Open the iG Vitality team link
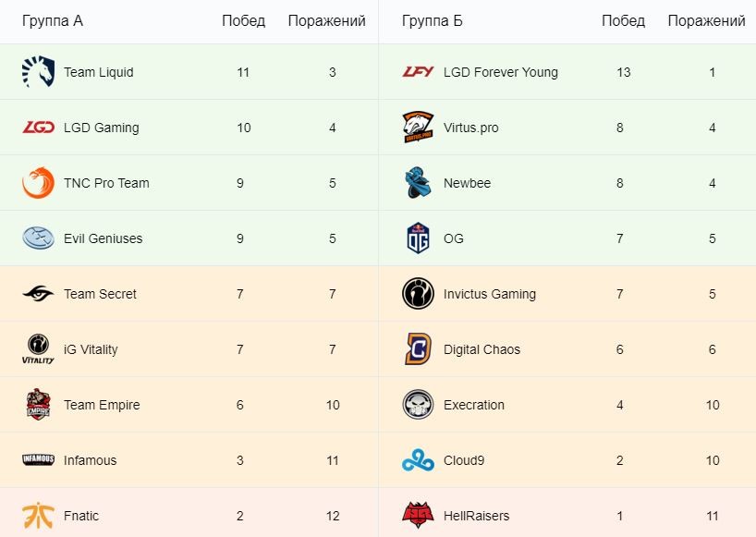 point(91,349)
